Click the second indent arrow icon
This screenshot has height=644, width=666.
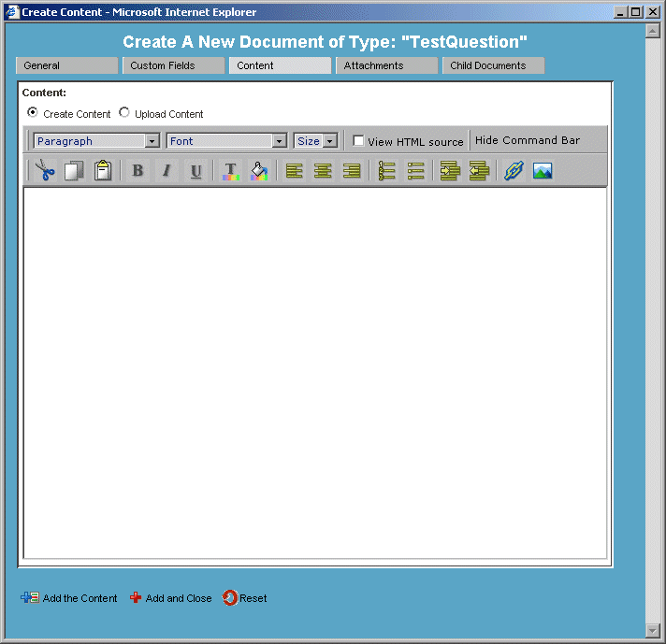point(479,171)
